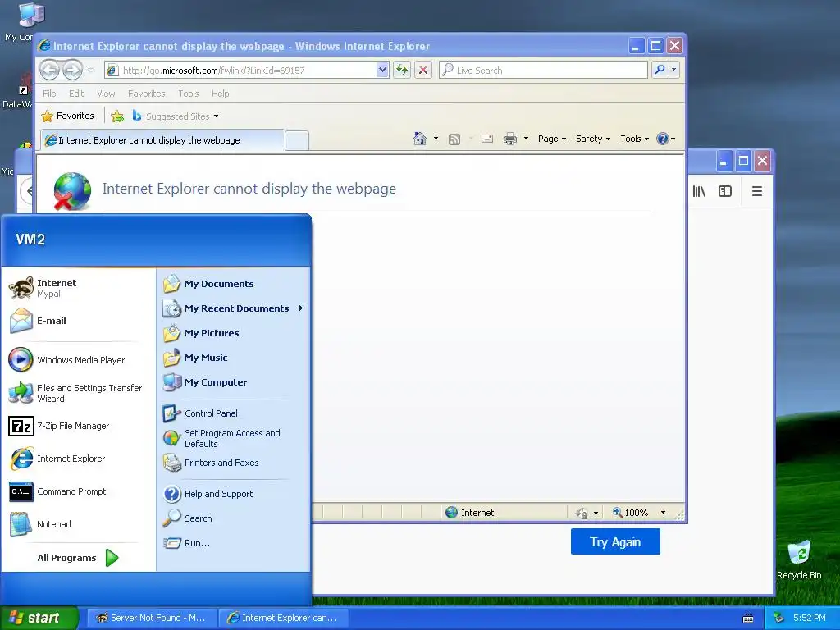Click Add to Favorites Bar star icon
This screenshot has height=630, width=840.
(117, 116)
